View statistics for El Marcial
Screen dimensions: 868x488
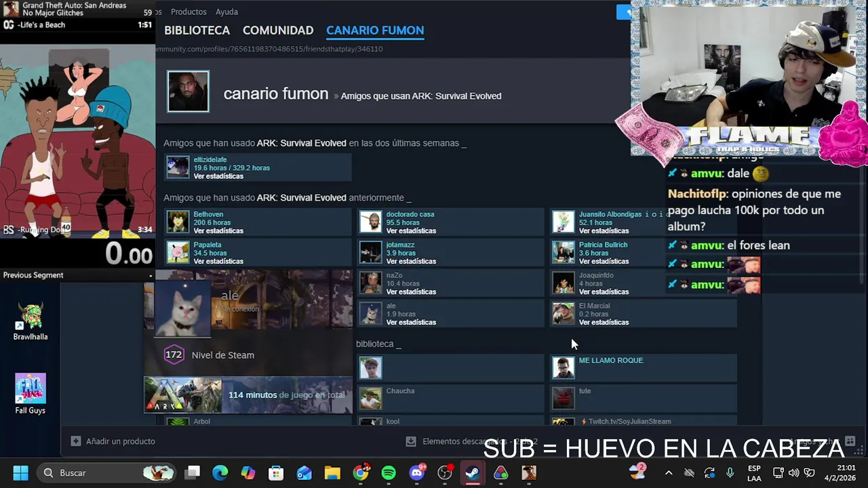[x=604, y=322]
